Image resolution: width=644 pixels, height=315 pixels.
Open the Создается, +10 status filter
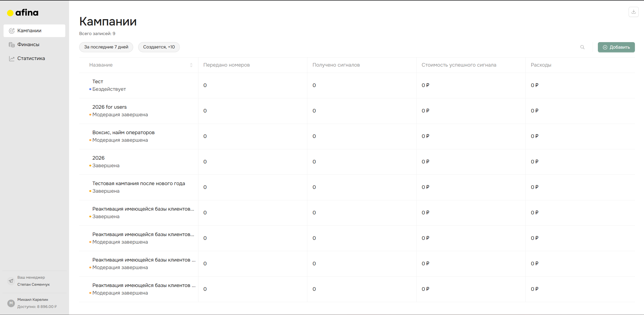click(159, 47)
